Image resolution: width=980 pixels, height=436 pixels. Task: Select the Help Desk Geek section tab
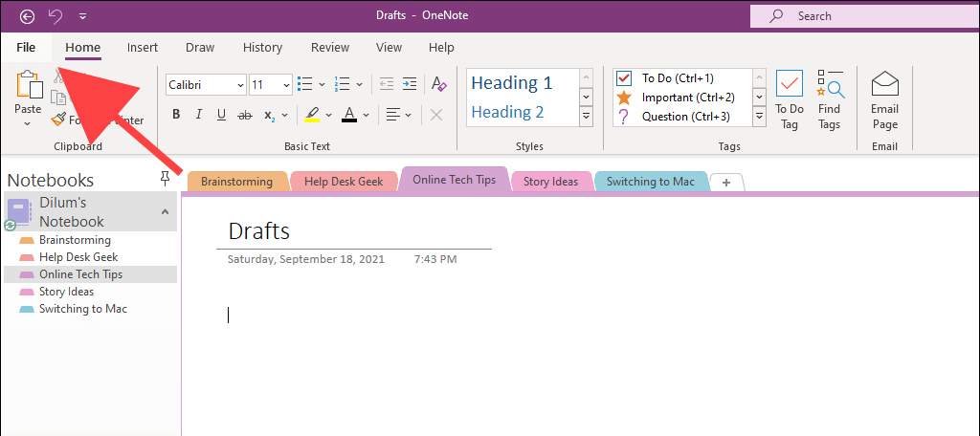point(344,182)
